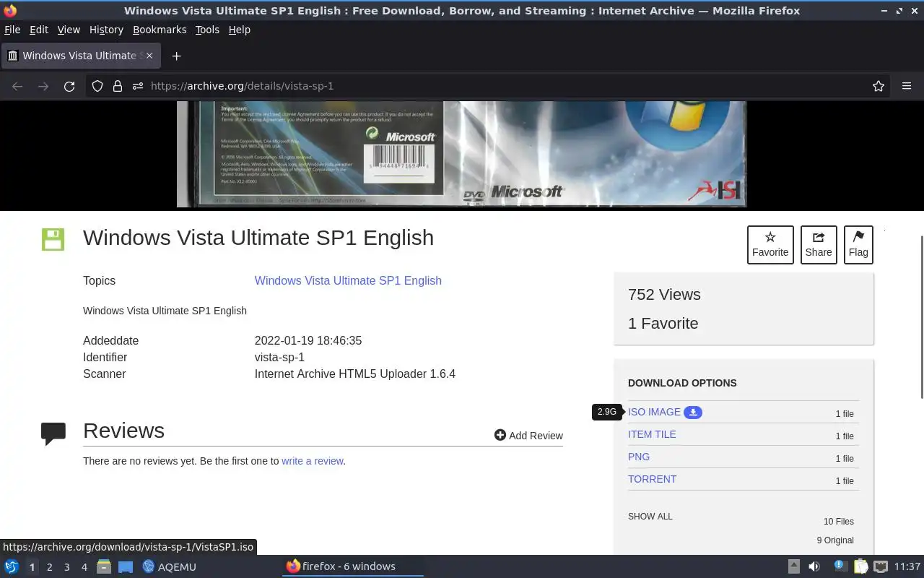Click the blue download arrow beside ISO IMAGE

[x=693, y=412]
